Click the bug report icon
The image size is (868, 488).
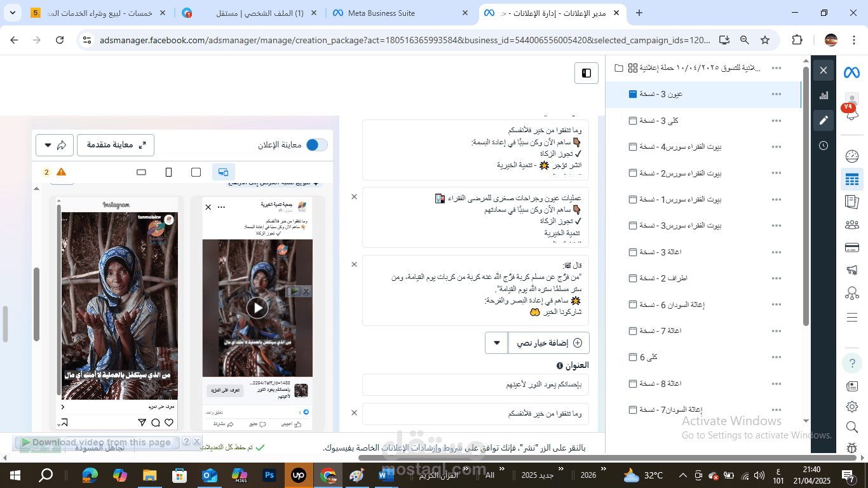tap(852, 447)
